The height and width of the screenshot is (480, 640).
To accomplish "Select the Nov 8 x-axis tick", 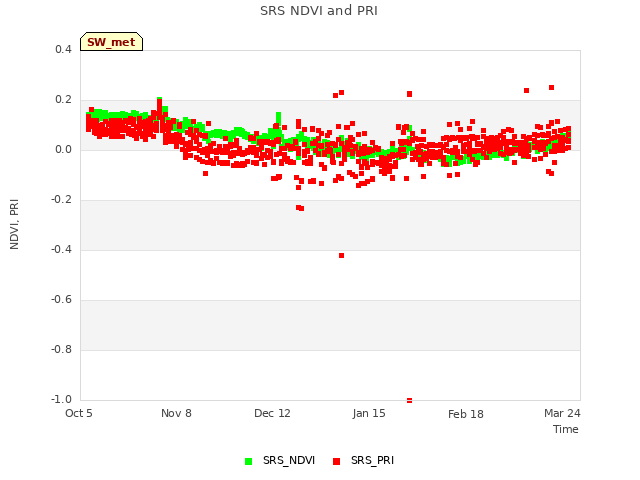I will [x=176, y=413].
